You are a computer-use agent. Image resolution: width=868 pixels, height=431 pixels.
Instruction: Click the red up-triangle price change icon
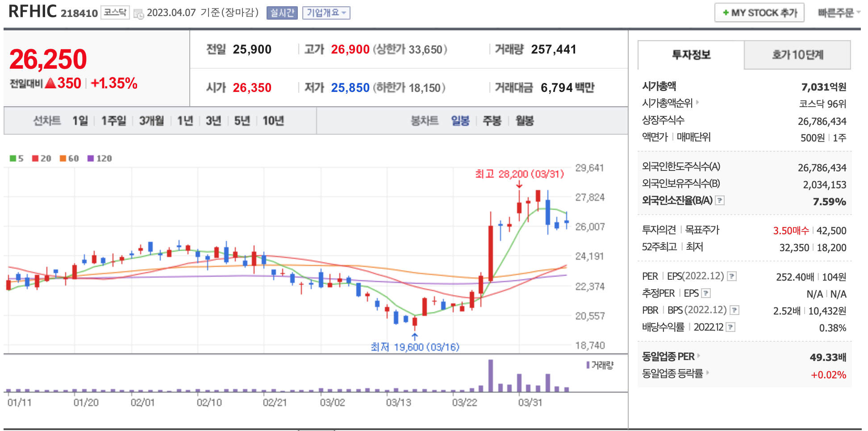pos(50,83)
